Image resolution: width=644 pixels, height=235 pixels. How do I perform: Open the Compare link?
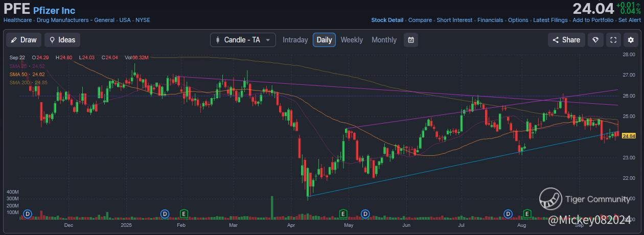[420, 20]
